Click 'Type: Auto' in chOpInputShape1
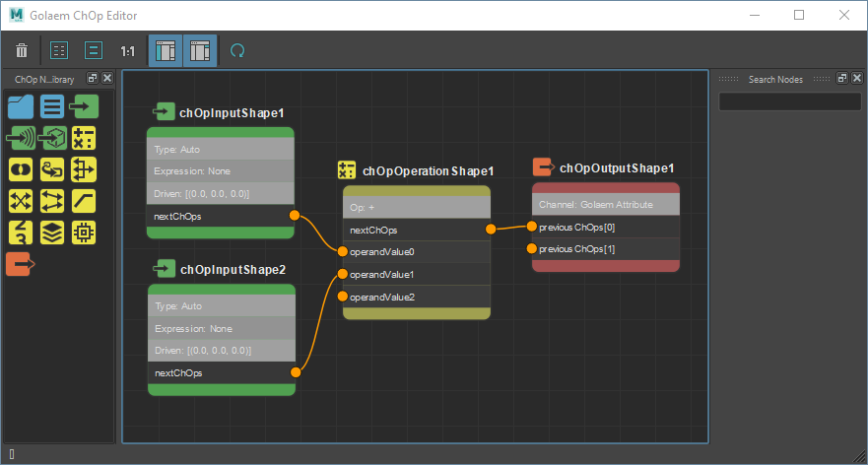The image size is (868, 465). [x=221, y=149]
